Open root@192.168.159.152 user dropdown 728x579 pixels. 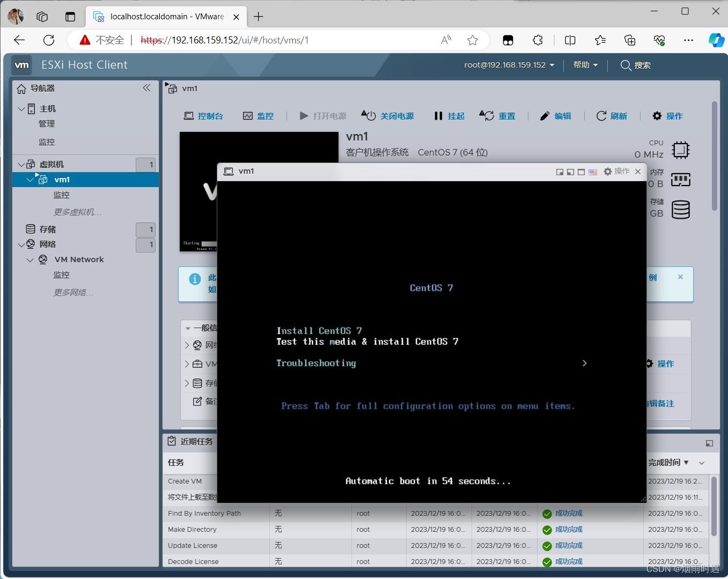click(x=509, y=65)
